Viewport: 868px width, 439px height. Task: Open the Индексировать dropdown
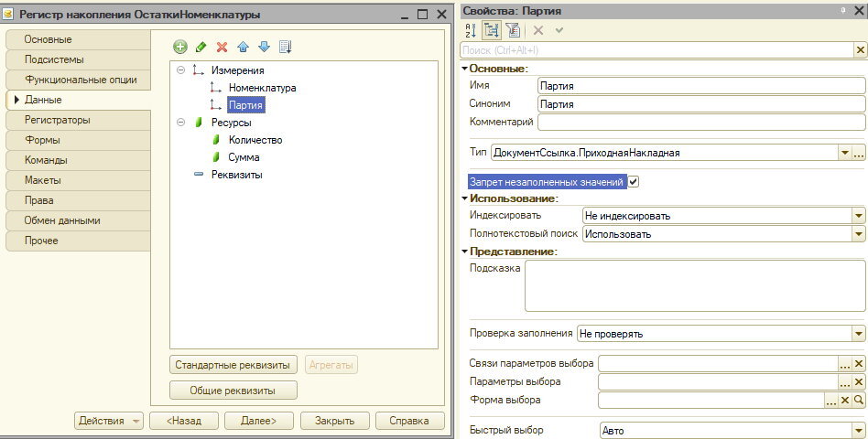pyautogui.click(x=859, y=216)
